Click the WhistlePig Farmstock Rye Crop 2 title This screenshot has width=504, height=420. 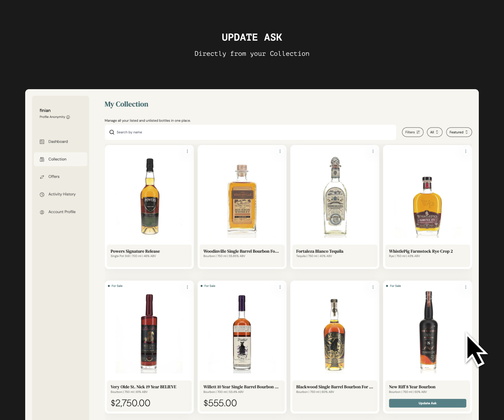tap(421, 251)
